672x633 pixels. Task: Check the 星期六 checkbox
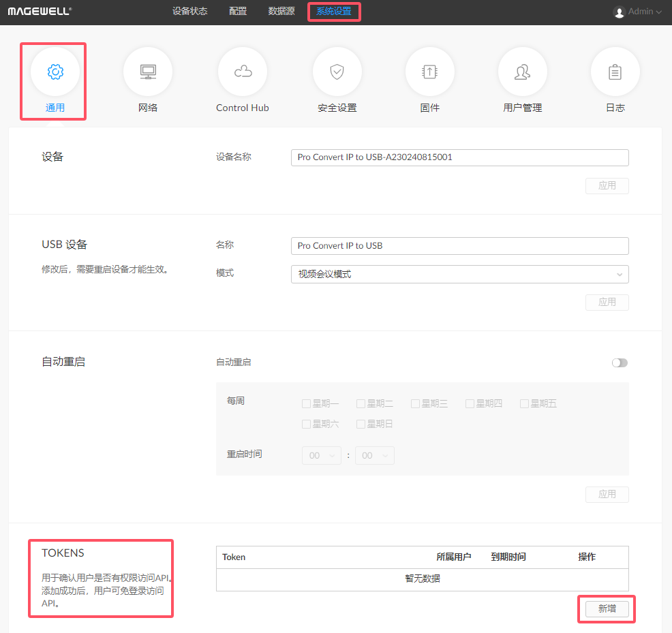tap(307, 424)
